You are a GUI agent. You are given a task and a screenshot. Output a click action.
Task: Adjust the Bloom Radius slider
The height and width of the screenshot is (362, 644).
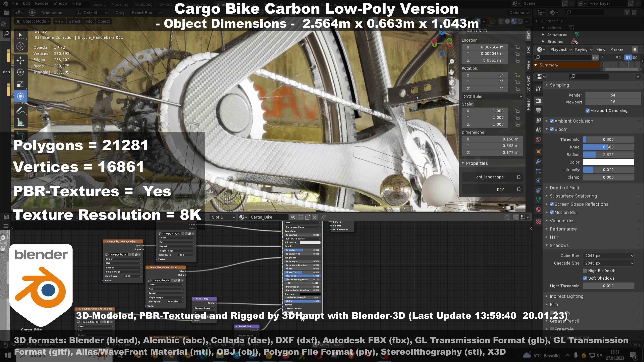(608, 155)
